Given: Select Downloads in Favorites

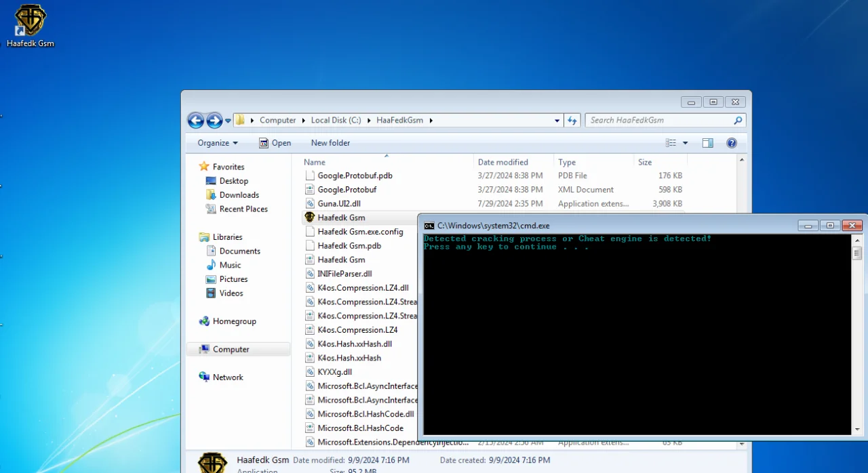Looking at the screenshot, I should (239, 195).
